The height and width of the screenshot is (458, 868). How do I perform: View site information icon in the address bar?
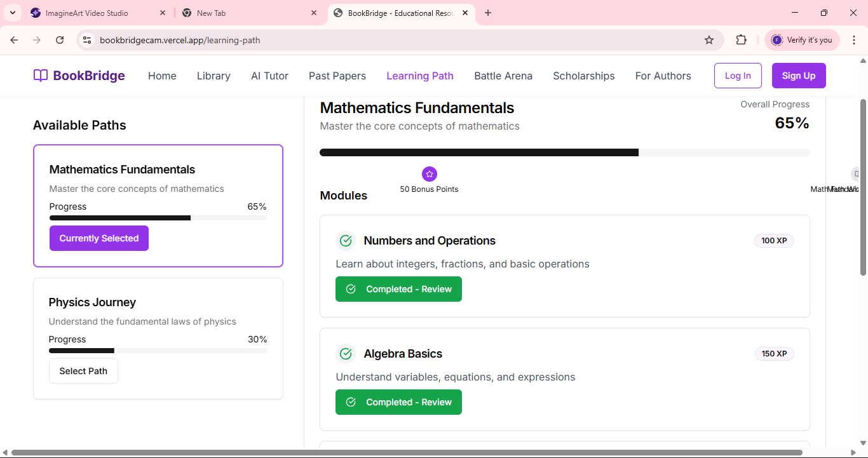click(x=88, y=40)
